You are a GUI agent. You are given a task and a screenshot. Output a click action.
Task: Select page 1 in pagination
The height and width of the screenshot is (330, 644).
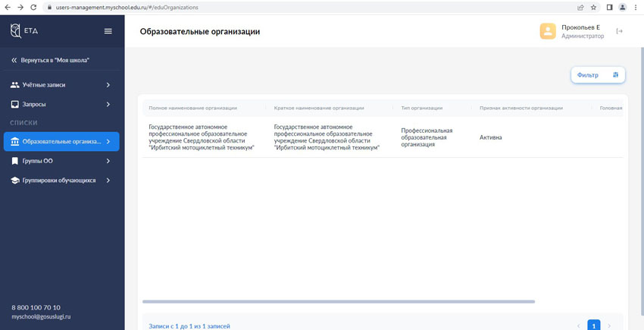click(593, 325)
